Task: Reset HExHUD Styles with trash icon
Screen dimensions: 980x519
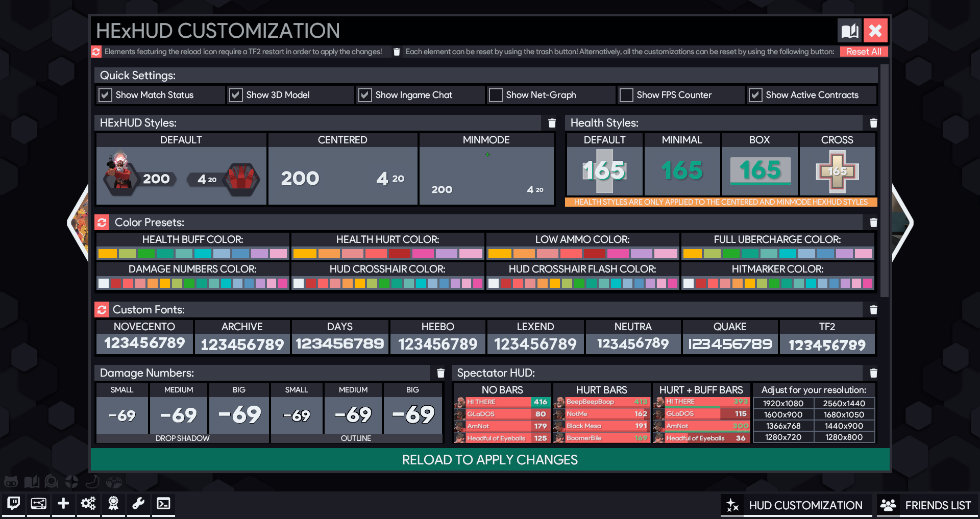Action: [552, 123]
